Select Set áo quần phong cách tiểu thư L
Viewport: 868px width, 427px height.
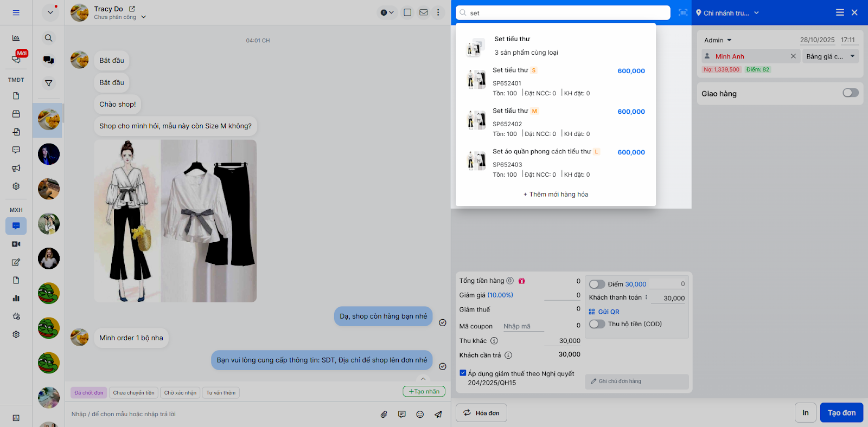556,163
